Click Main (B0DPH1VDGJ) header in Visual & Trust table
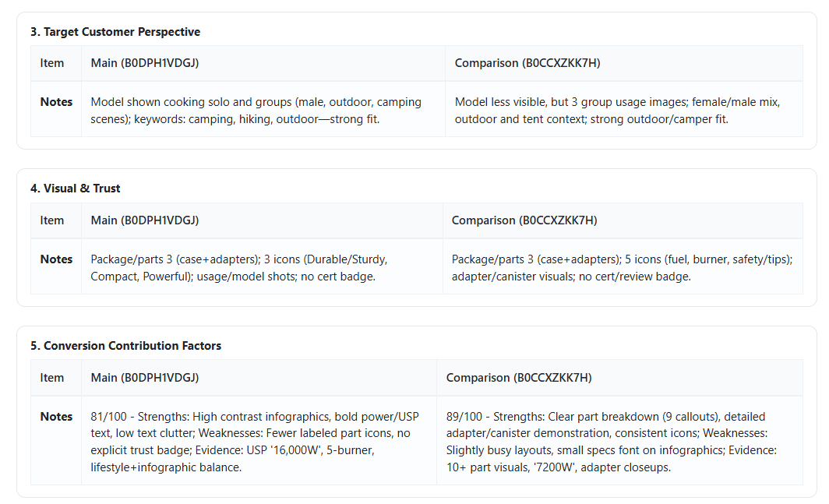 click(145, 220)
